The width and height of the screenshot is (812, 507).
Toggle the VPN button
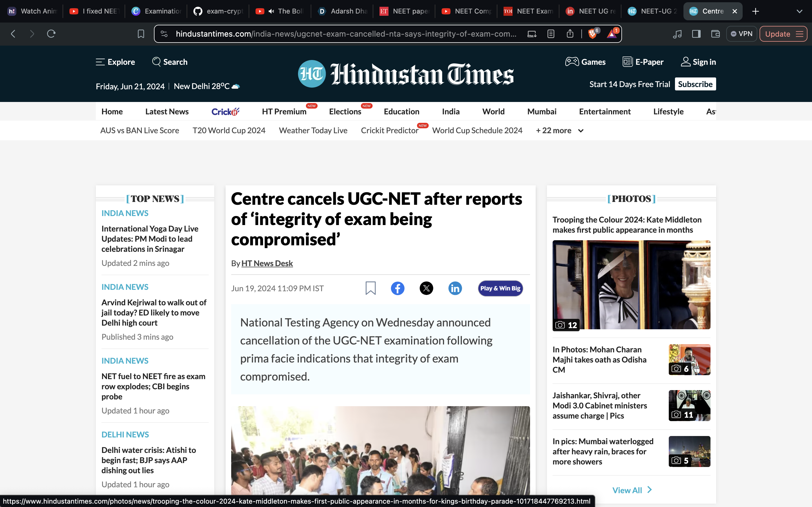tap(742, 34)
